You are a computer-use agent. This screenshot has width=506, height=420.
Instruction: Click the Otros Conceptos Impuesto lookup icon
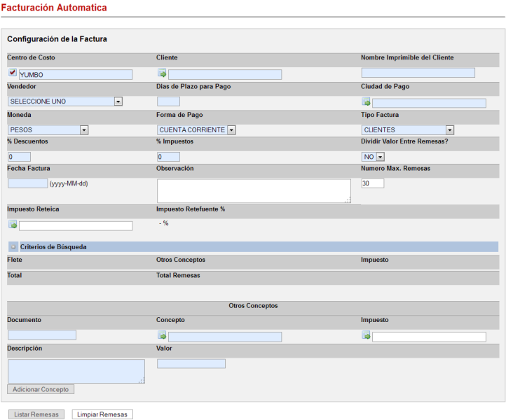click(x=366, y=335)
